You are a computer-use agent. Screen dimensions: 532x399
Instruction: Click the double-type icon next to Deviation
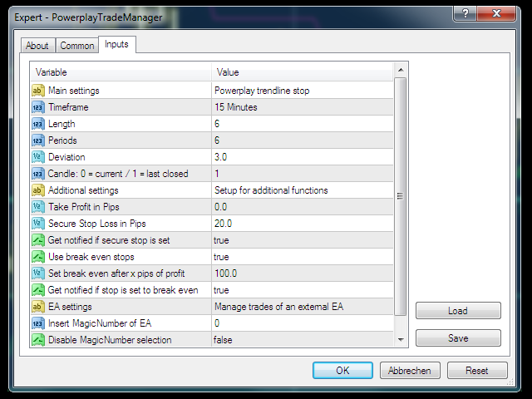38,157
